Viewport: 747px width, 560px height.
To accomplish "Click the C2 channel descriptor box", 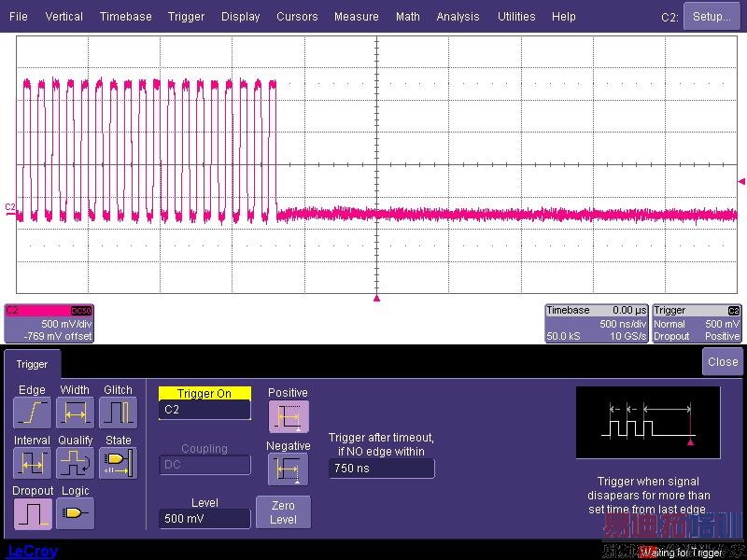I will pyautogui.click(x=49, y=323).
